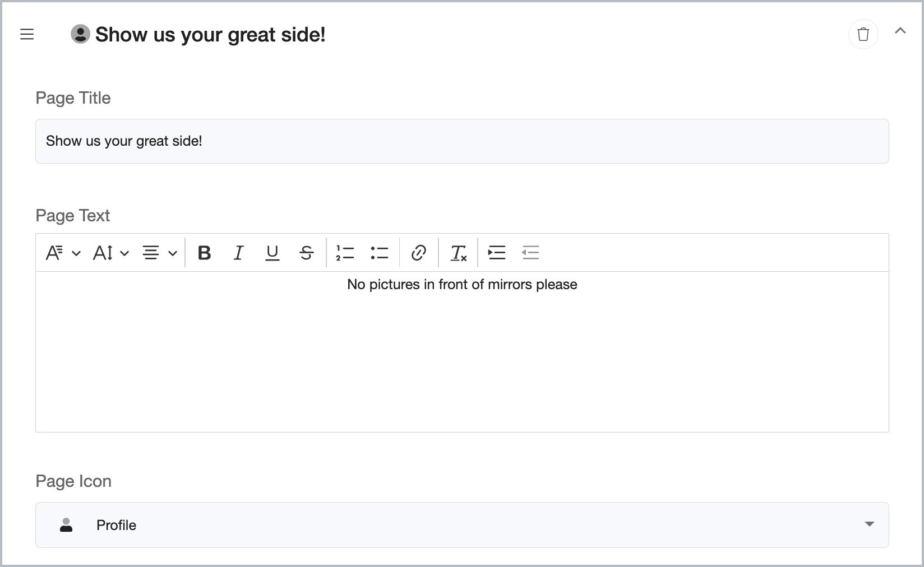924x567 pixels.
Task: Click into the Page Title field
Action: coord(462,141)
